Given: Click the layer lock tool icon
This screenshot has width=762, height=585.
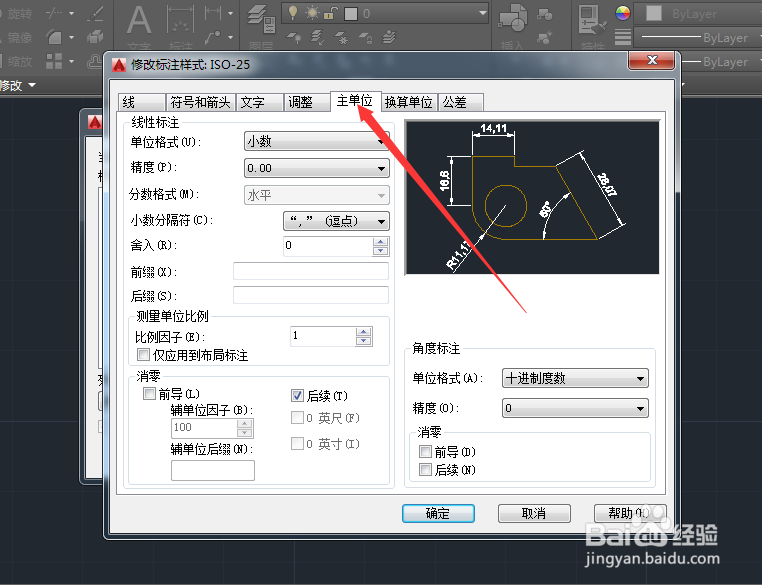Looking at the screenshot, I should pos(365,37).
